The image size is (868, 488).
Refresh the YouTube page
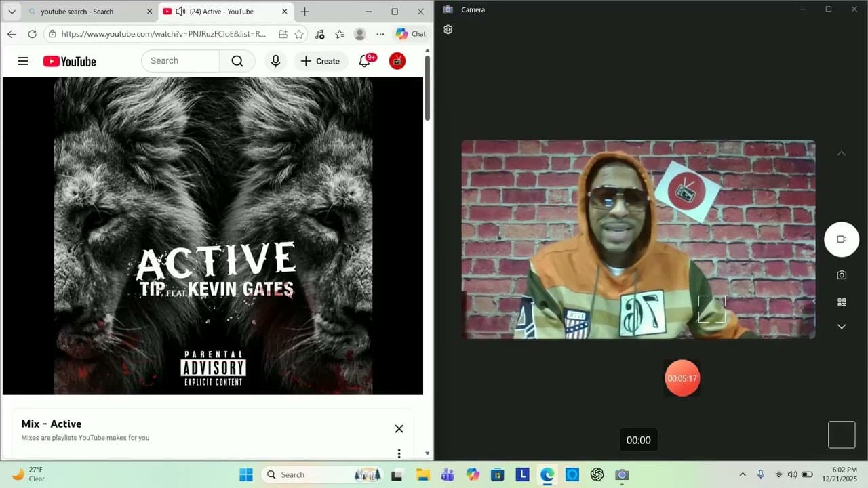click(x=32, y=34)
